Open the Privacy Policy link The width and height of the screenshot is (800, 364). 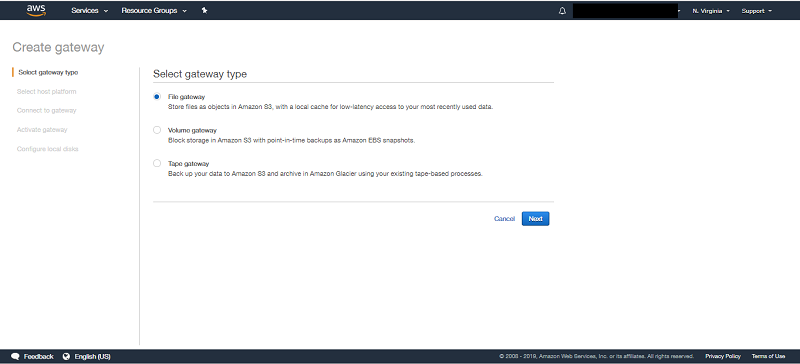(x=723, y=356)
